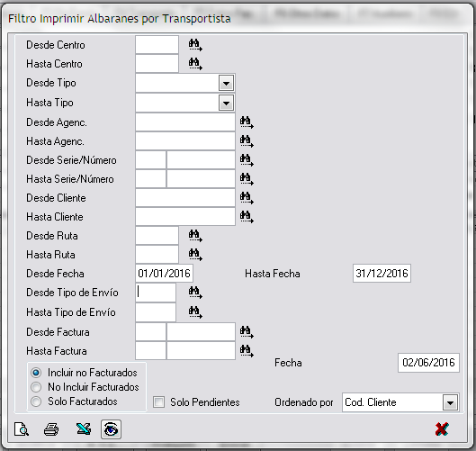Click the eye view button
The width and height of the screenshot is (476, 451).
pos(111,429)
